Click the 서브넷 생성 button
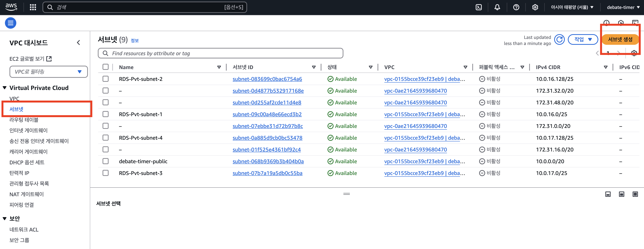The height and width of the screenshot is (249, 644). [x=620, y=39]
